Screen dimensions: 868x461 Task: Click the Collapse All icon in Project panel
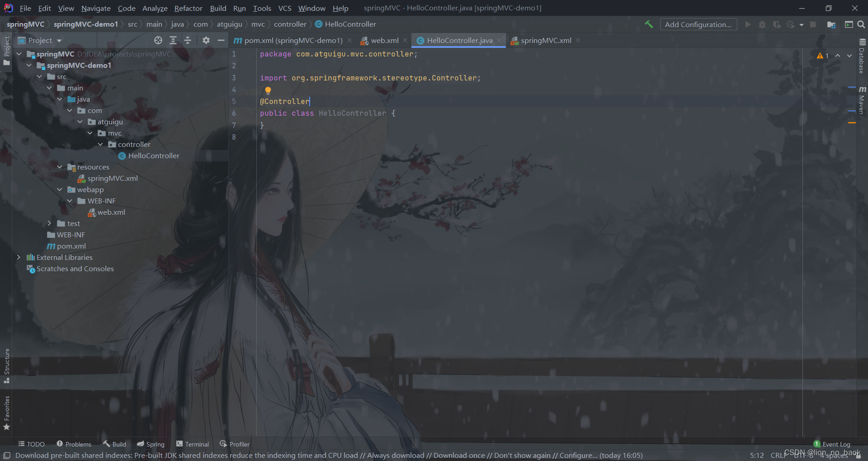pos(188,40)
